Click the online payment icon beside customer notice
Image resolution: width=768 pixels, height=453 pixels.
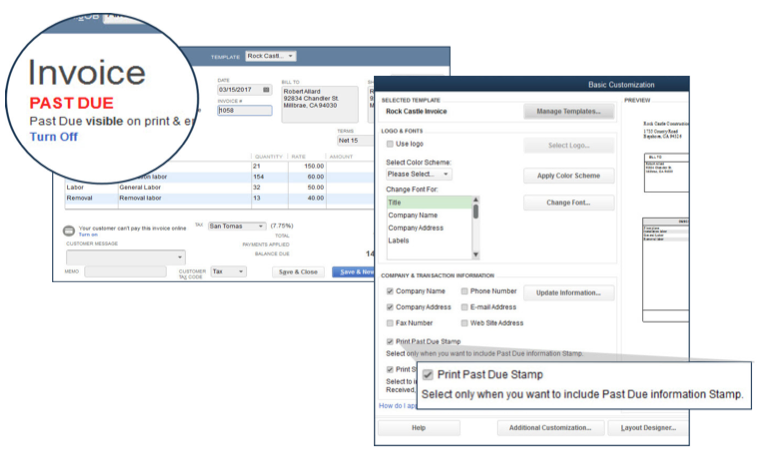[x=69, y=230]
